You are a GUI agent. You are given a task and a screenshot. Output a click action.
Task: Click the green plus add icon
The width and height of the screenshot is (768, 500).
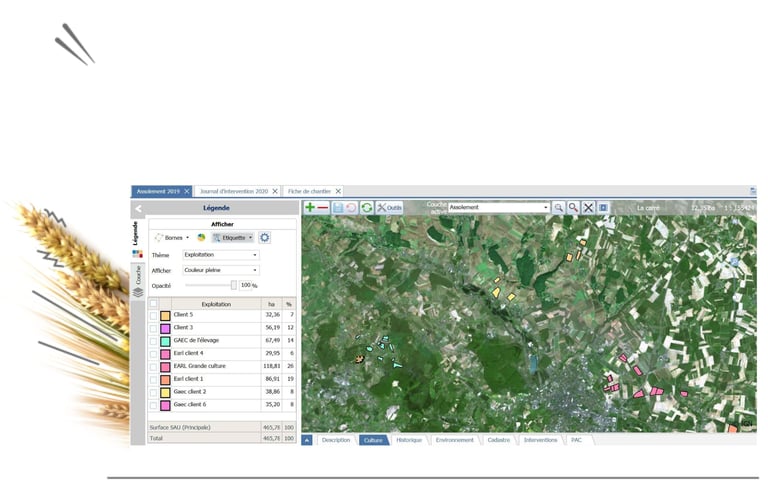pos(310,208)
